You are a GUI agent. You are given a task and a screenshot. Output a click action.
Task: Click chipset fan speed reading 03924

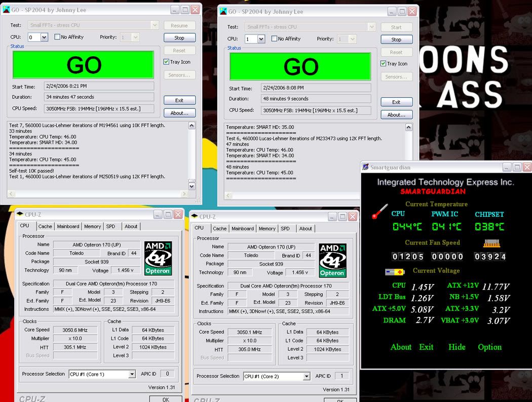click(x=490, y=257)
